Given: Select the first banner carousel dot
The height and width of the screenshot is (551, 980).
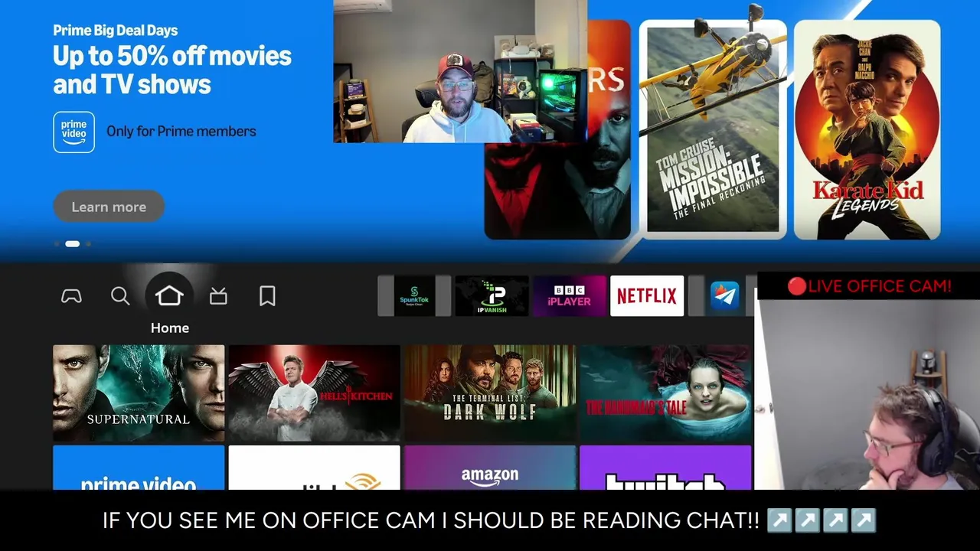Looking at the screenshot, I should (57, 244).
